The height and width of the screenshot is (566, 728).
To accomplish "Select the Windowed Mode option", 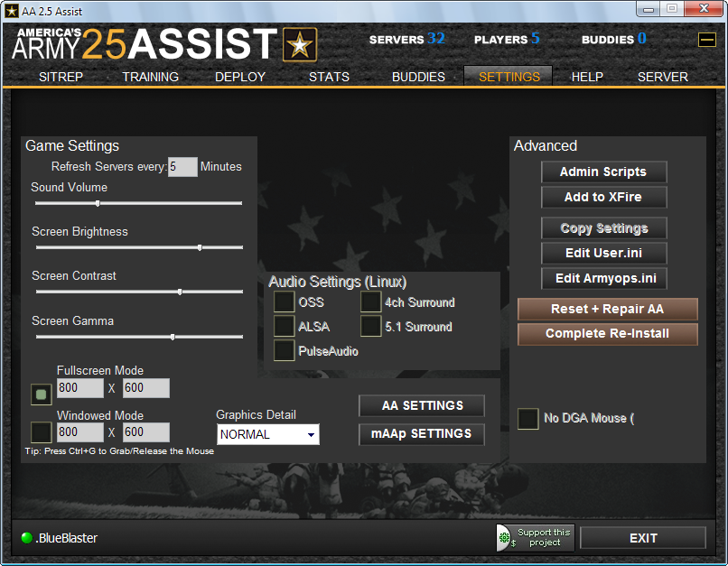I will coord(42,432).
